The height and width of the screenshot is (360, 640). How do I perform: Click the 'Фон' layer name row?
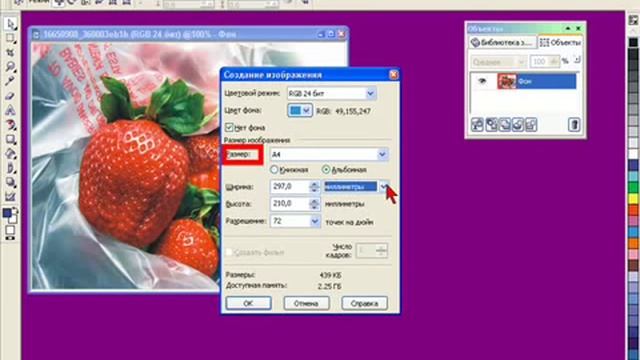pos(537,81)
